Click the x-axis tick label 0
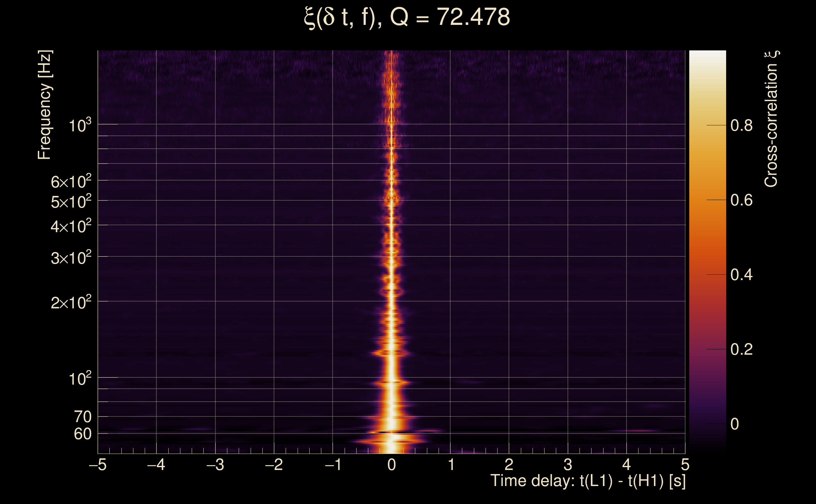The width and height of the screenshot is (816, 504). click(x=392, y=465)
